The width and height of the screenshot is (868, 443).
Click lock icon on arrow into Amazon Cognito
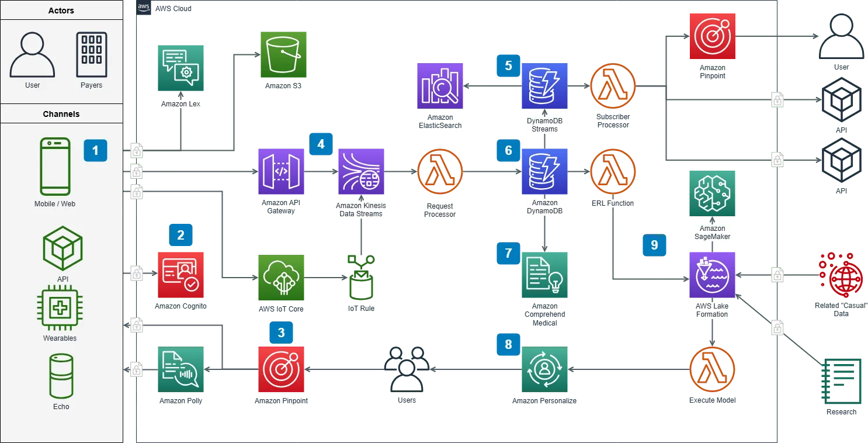point(136,273)
